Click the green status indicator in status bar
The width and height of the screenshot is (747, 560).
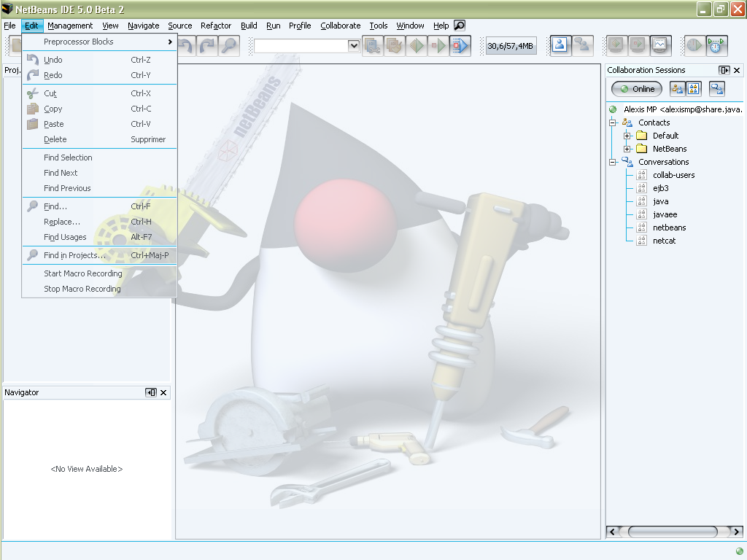[740, 551]
